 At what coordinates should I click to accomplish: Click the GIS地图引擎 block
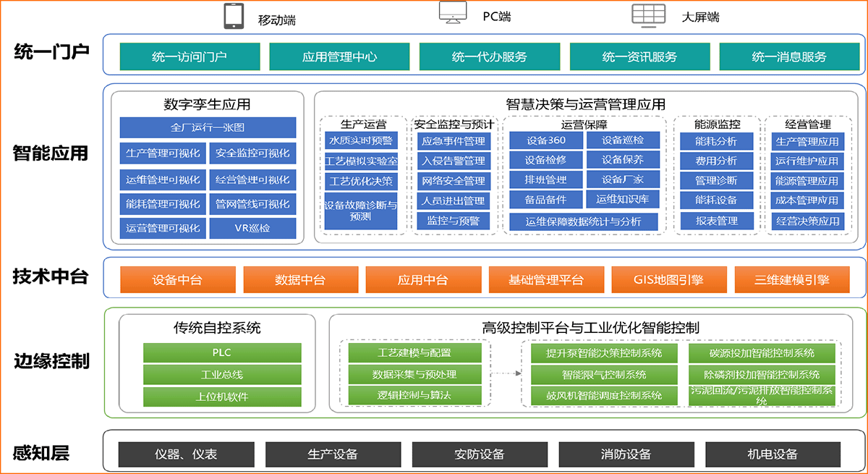(x=668, y=279)
